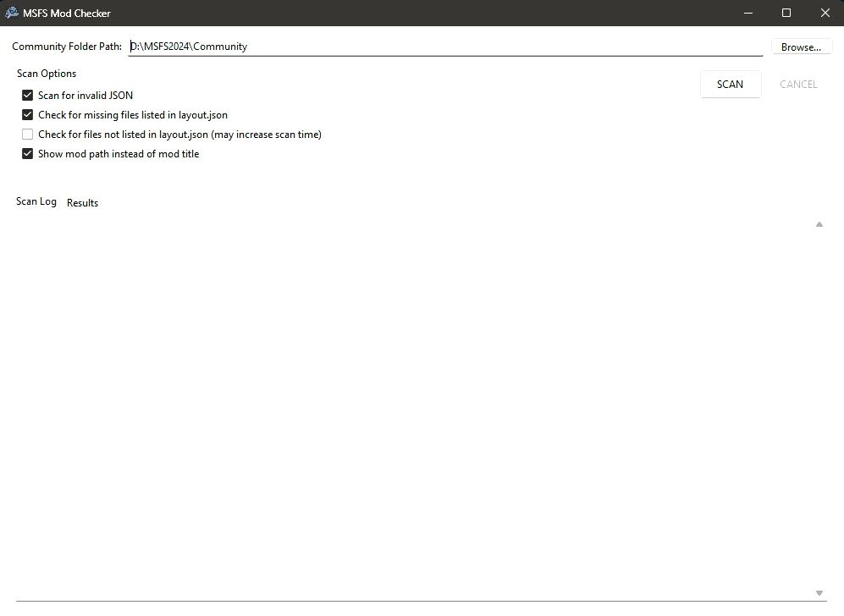The image size is (844, 616).
Task: Maximize the MSFS Mod Checker window
Action: point(786,13)
